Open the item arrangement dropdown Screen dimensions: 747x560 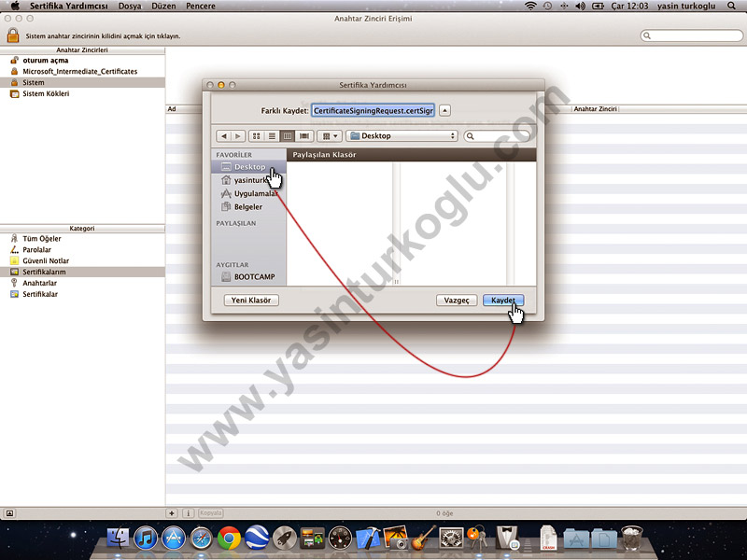(330, 135)
